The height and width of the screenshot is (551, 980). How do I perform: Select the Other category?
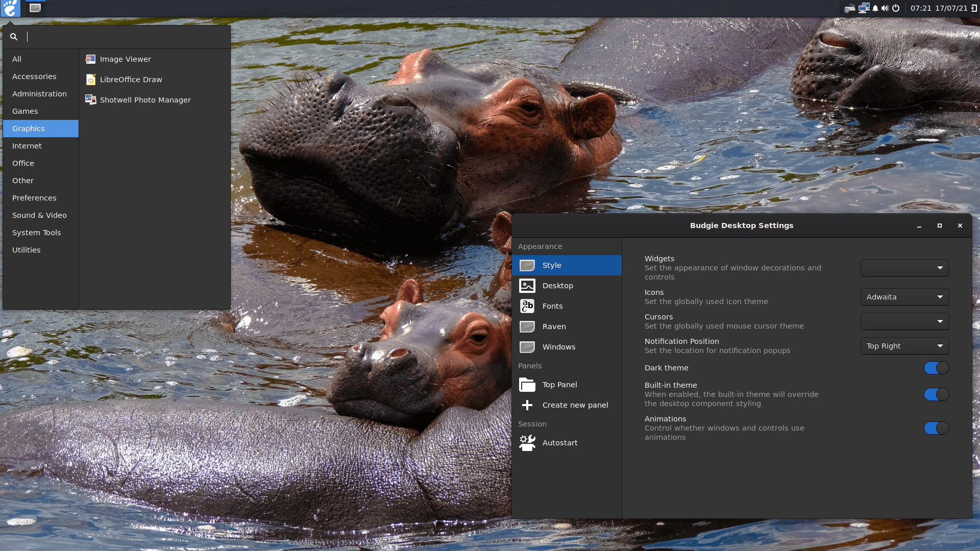point(41,181)
